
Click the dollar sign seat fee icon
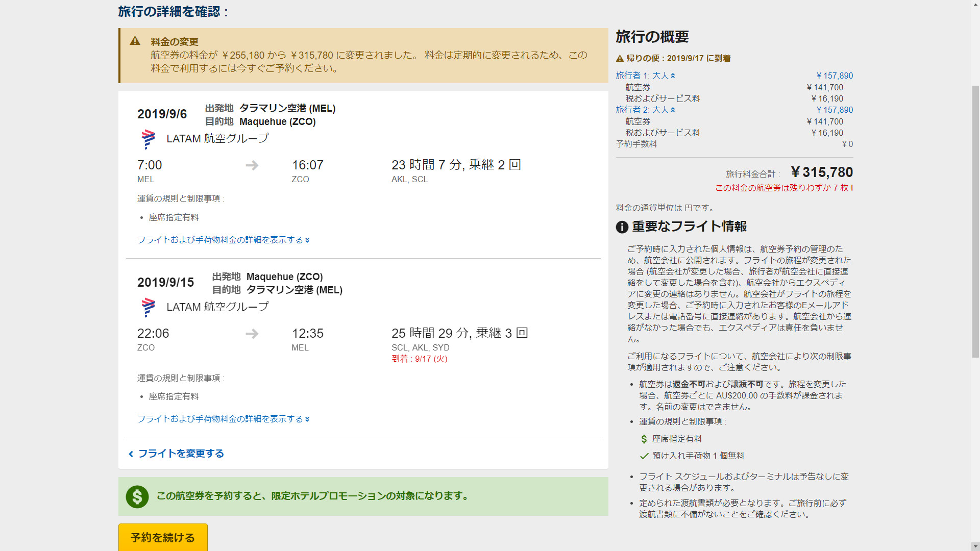coord(644,439)
